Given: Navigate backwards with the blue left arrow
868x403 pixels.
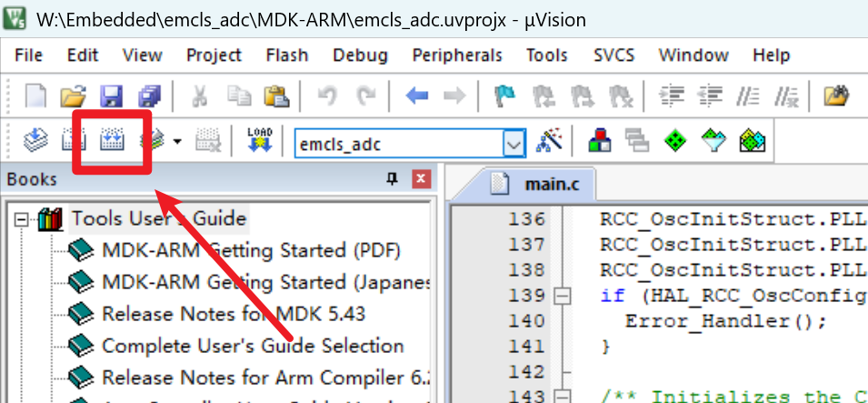Looking at the screenshot, I should 417,96.
